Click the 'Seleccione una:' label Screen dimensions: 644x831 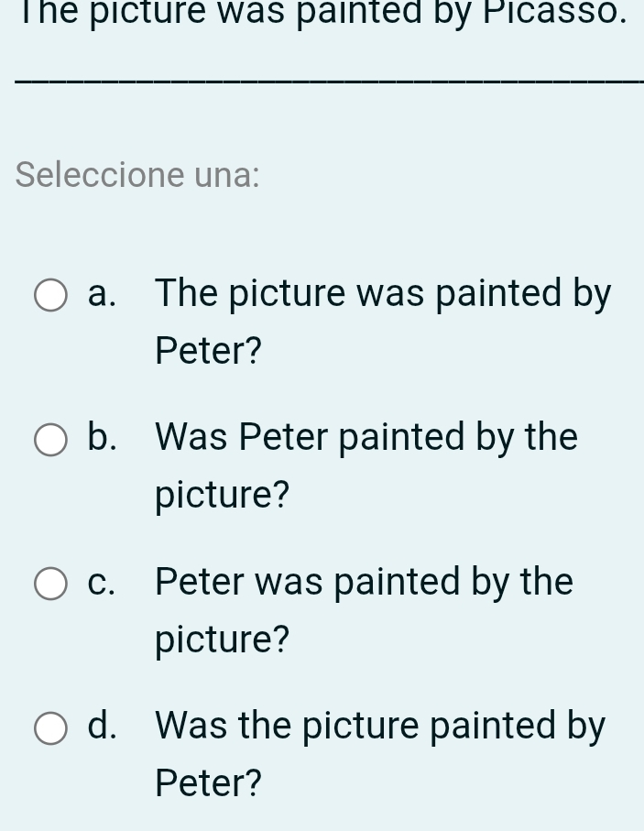point(136,175)
